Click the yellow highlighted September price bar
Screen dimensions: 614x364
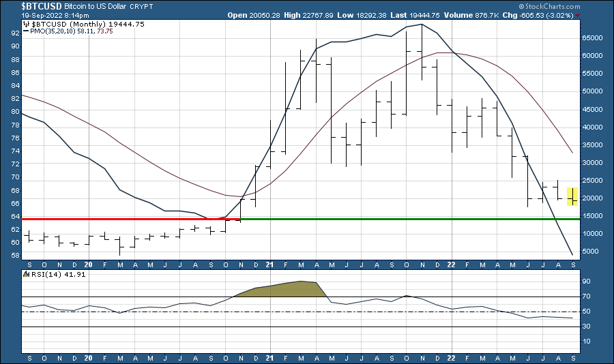pyautogui.click(x=573, y=196)
